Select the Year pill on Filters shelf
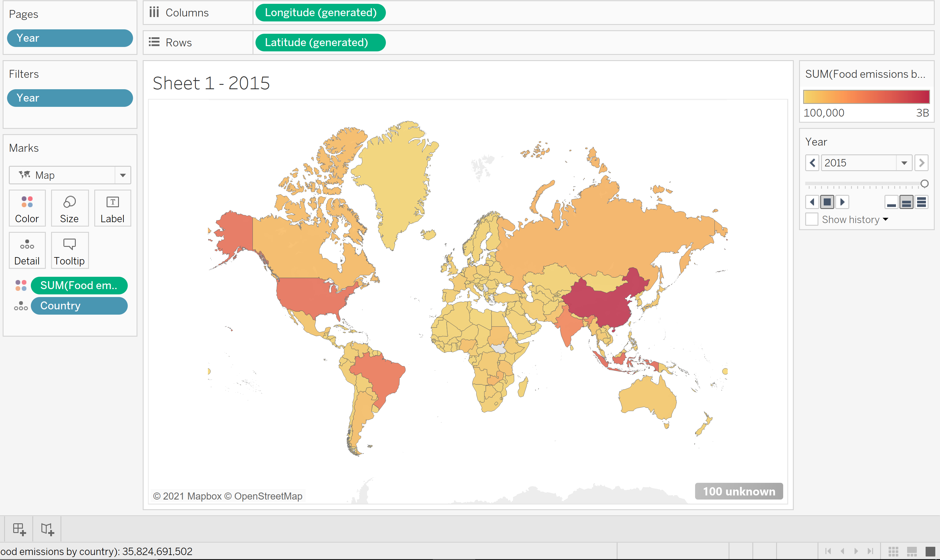 point(70,98)
